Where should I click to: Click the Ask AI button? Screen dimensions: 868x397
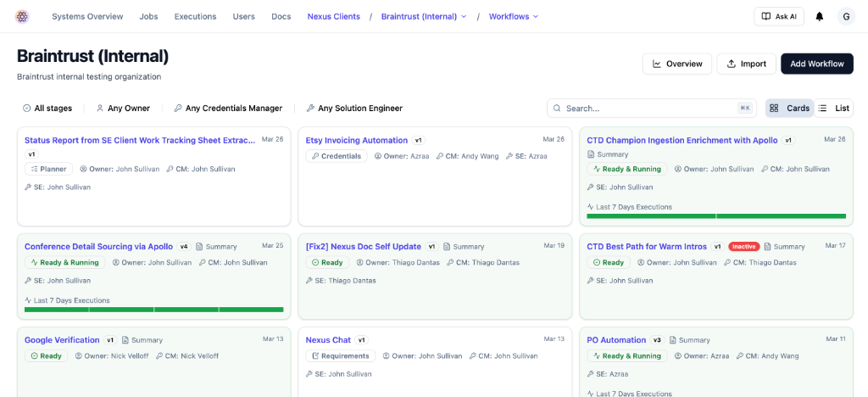779,17
